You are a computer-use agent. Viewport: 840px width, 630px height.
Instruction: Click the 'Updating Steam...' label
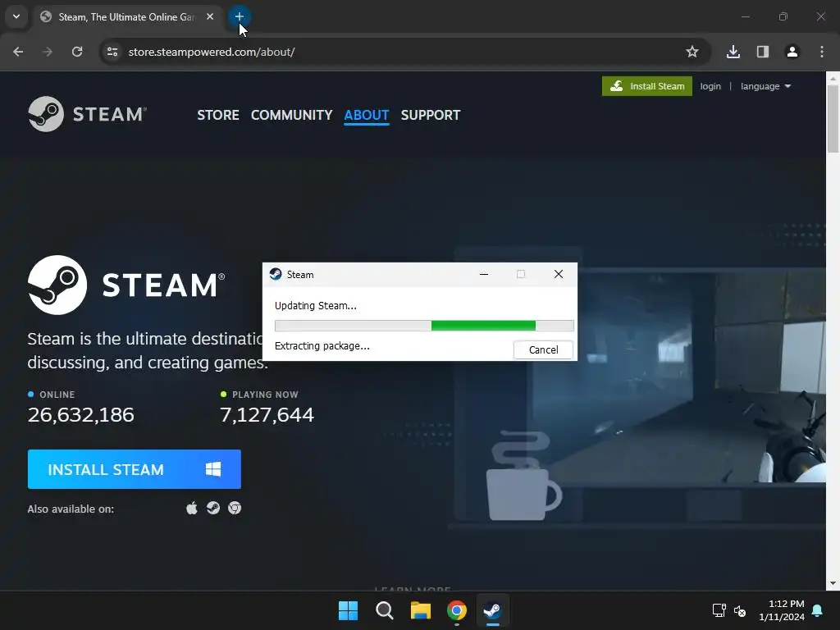[x=316, y=306]
